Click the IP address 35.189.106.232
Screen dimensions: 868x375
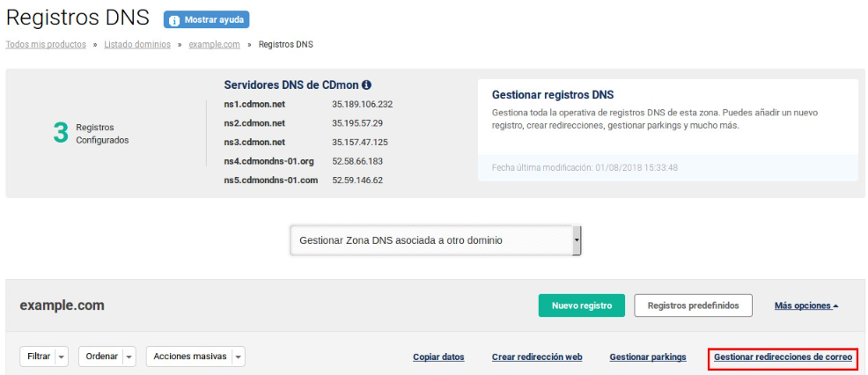[362, 104]
